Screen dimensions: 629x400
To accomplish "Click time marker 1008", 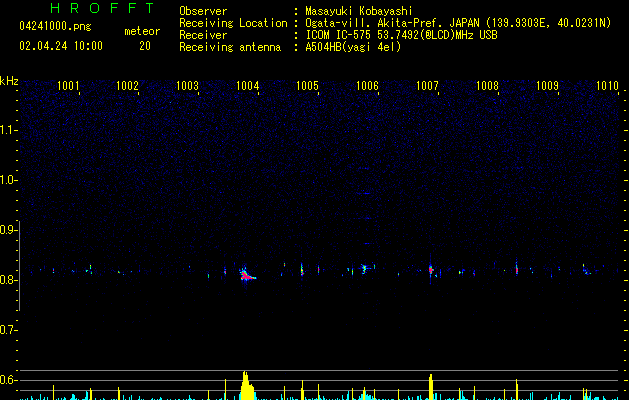I will (x=487, y=86).
